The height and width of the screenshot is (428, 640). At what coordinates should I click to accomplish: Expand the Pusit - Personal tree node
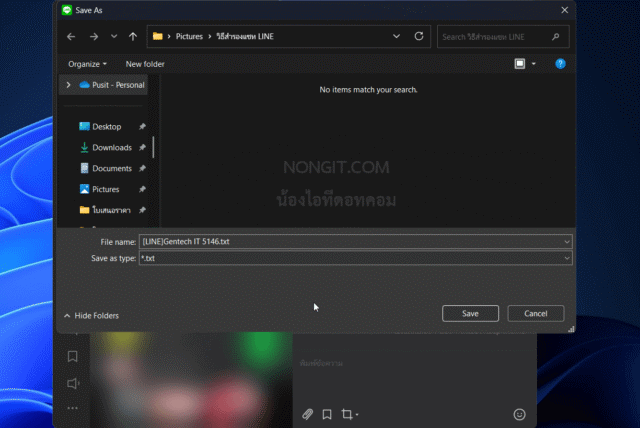[x=68, y=85]
